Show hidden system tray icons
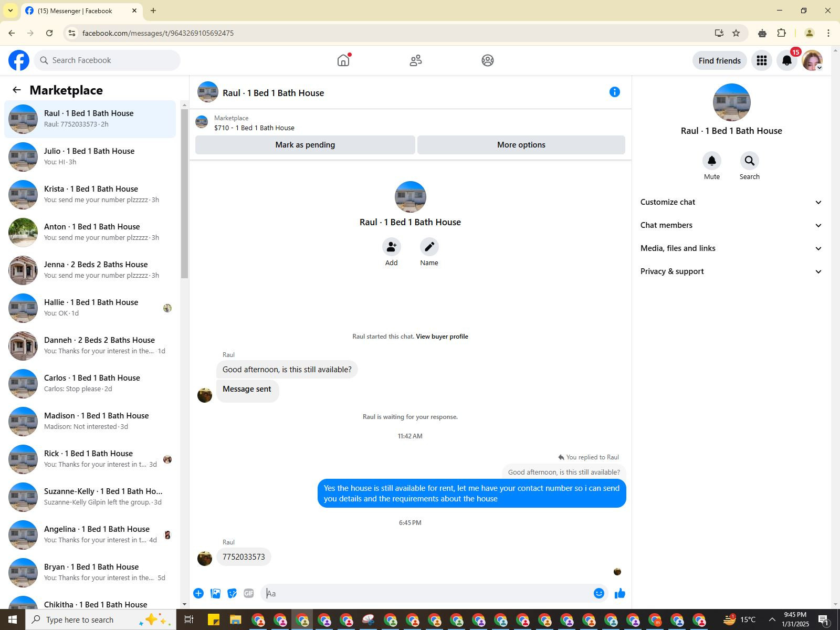The width and height of the screenshot is (840, 630). 772,619
